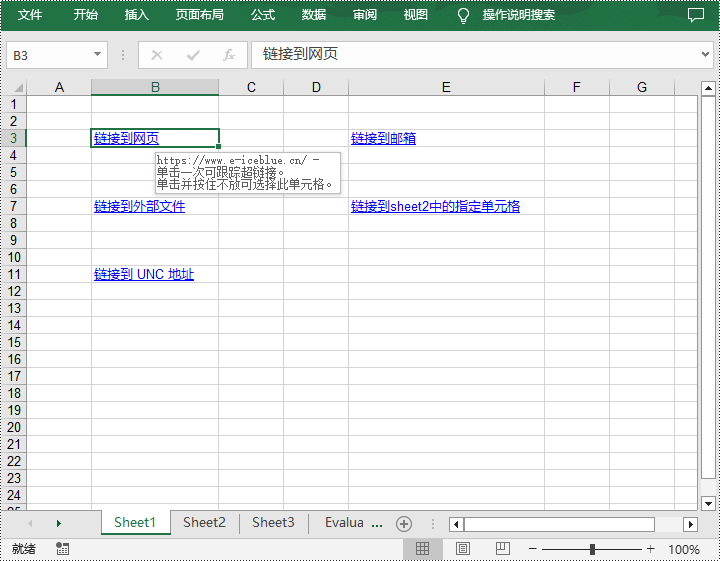Click zoom slider handle
This screenshot has height=561, width=720.
point(592,549)
